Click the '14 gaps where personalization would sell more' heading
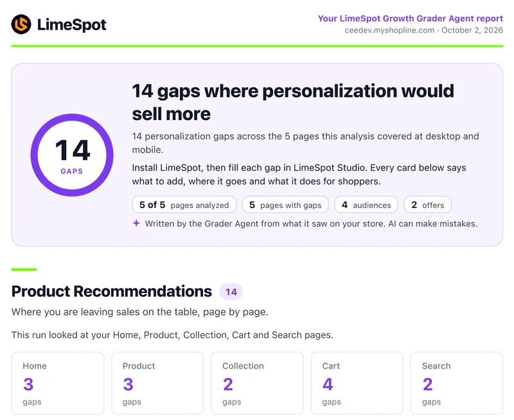 click(x=293, y=102)
